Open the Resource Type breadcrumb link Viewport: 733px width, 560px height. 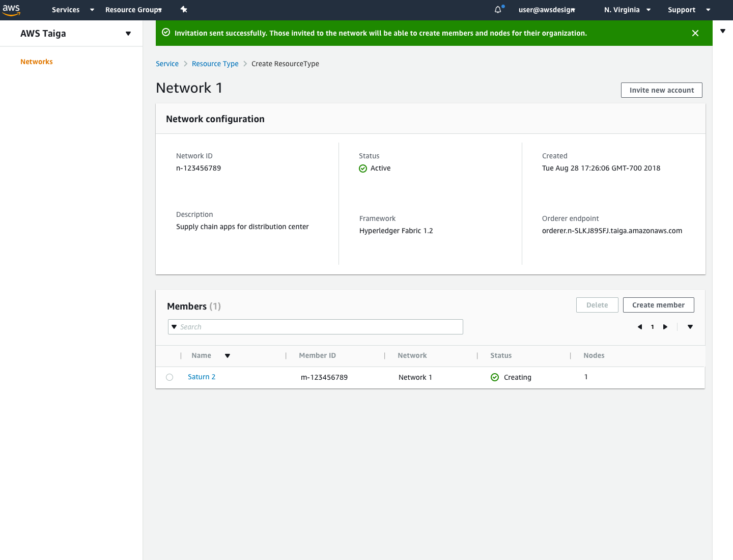[215, 64]
